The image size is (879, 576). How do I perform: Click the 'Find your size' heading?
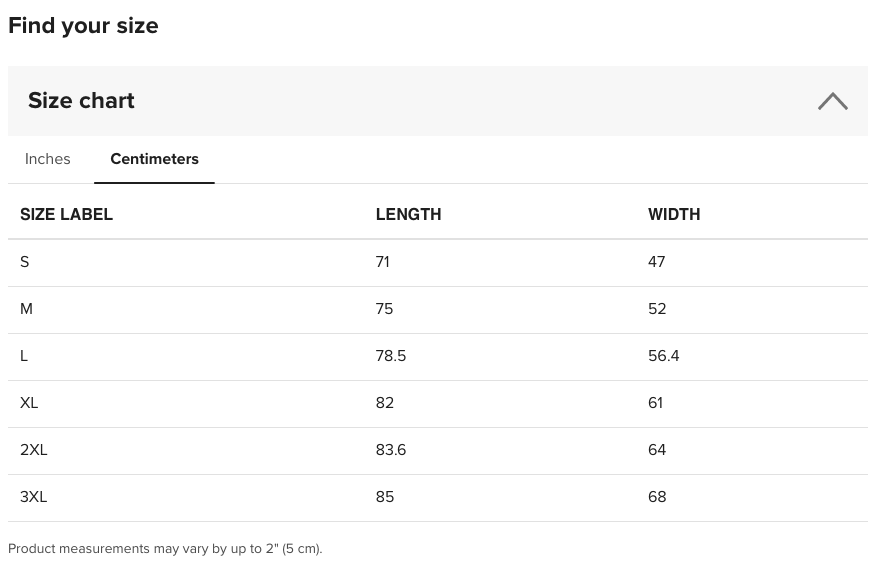click(83, 25)
